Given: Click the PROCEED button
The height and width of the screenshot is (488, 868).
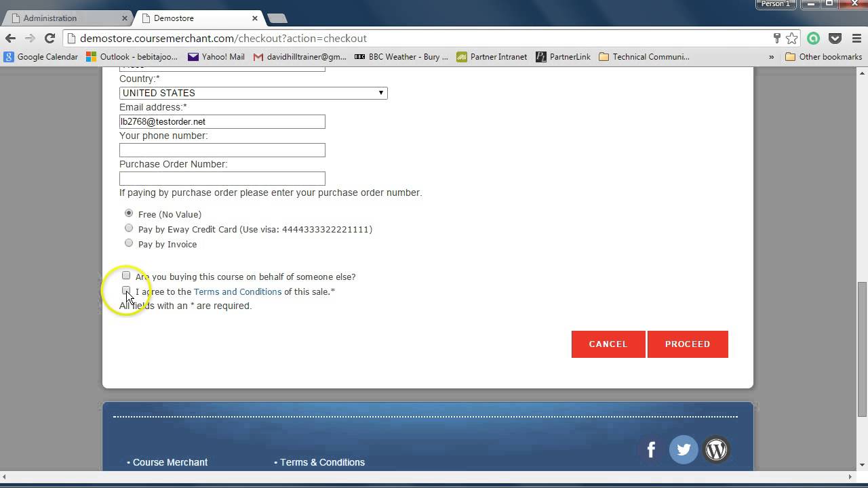Looking at the screenshot, I should coord(688,344).
